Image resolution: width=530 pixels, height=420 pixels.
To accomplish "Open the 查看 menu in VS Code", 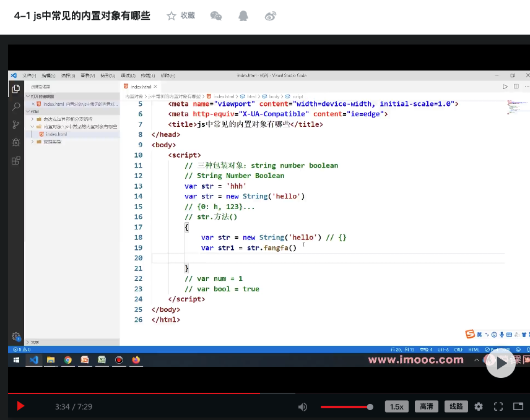I will point(88,75).
